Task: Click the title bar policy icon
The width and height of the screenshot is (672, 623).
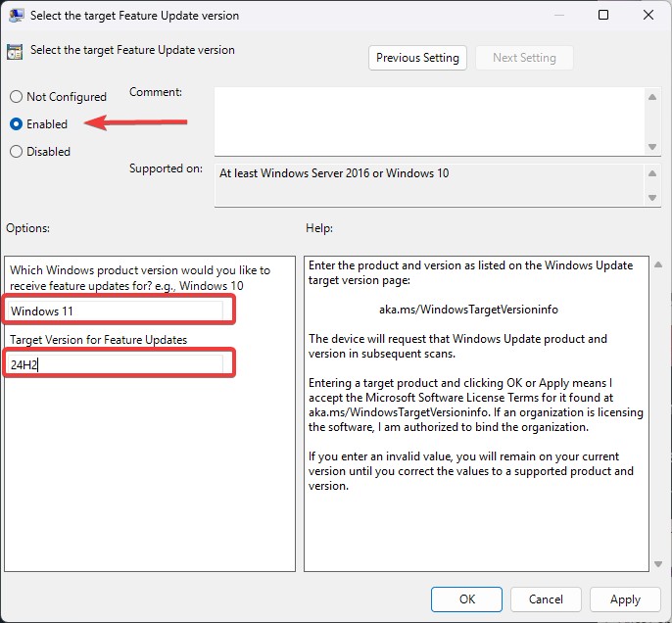Action: click(x=17, y=16)
